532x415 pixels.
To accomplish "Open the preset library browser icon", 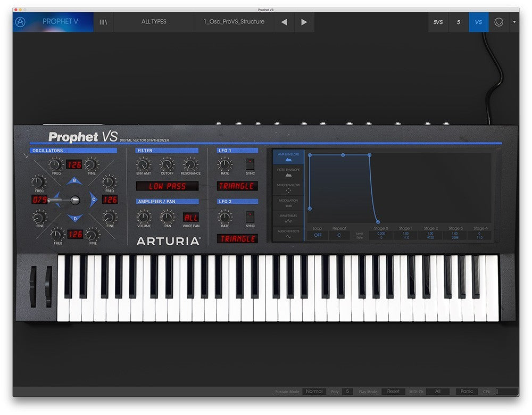I will click(104, 22).
